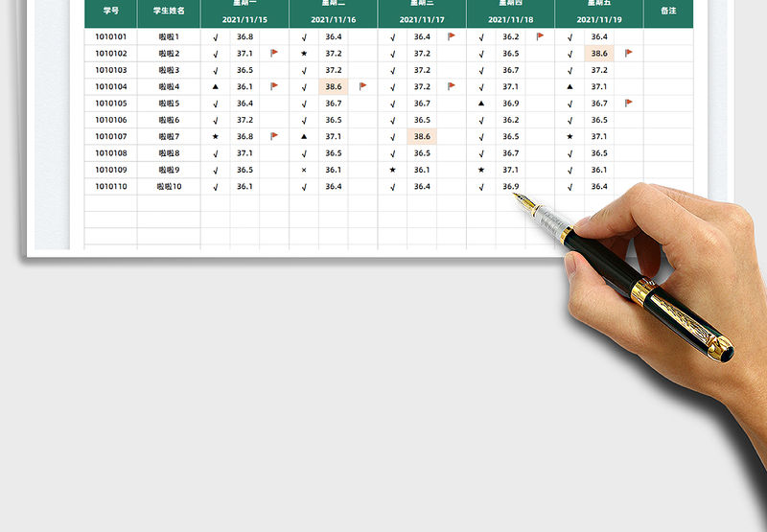
Task: Select highlighted 38.6 cell for 啦啦4
Action: (333, 87)
